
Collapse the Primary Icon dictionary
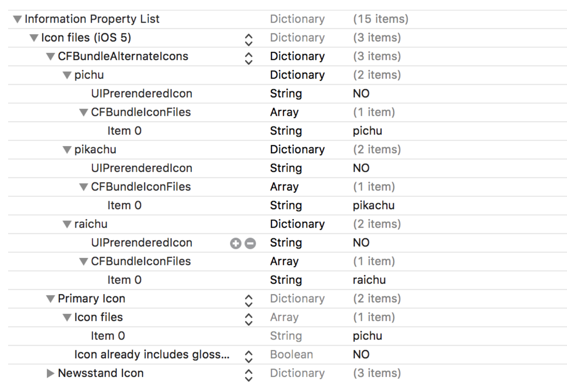(50, 299)
